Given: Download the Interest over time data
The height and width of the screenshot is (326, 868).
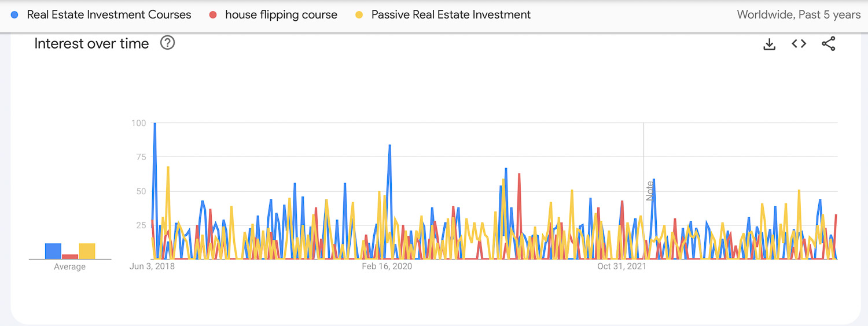Looking at the screenshot, I should click(769, 44).
